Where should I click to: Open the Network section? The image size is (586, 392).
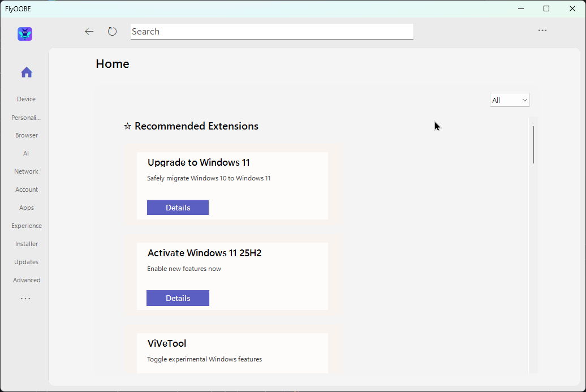[26, 171]
